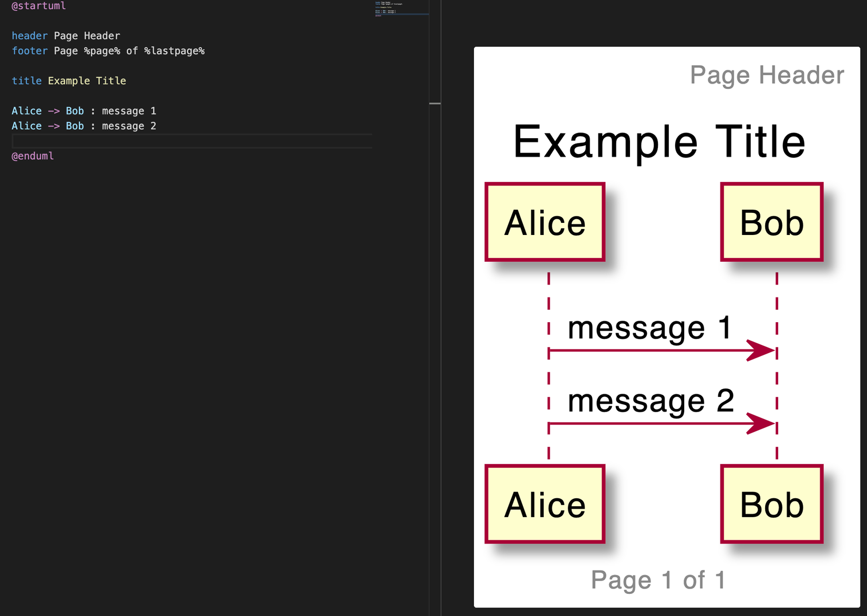Click '%lastpage%' variable in the footer line
The image size is (867, 616).
tap(174, 51)
